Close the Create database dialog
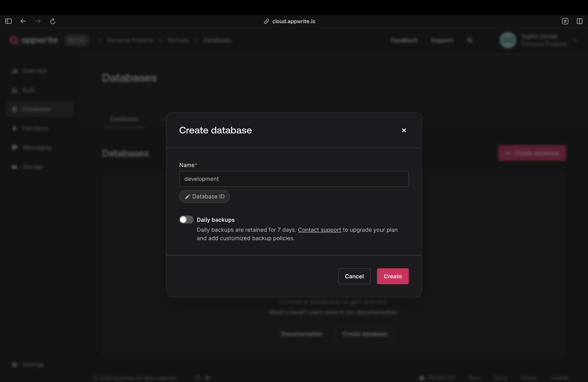This screenshot has width=588, height=382. coord(404,130)
